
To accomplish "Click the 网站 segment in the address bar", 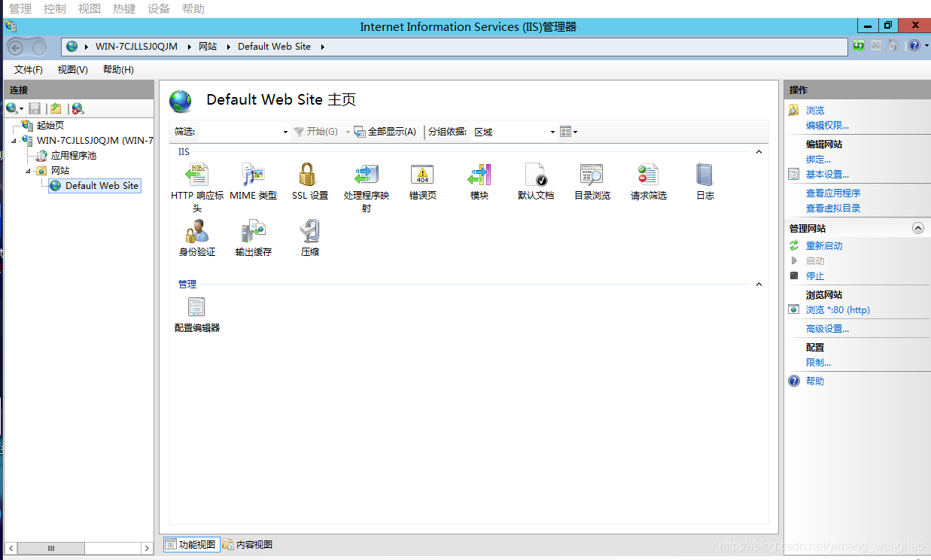I will click(208, 47).
